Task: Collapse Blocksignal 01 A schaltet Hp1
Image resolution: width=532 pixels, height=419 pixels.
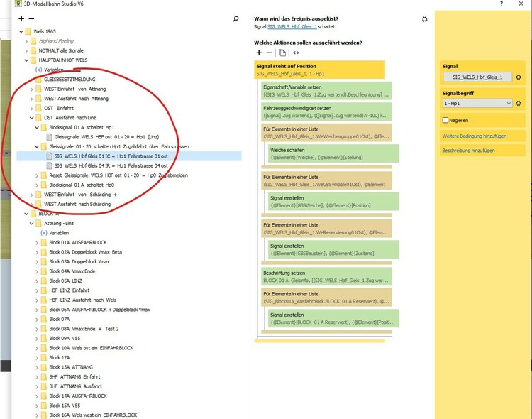Action: [x=37, y=127]
